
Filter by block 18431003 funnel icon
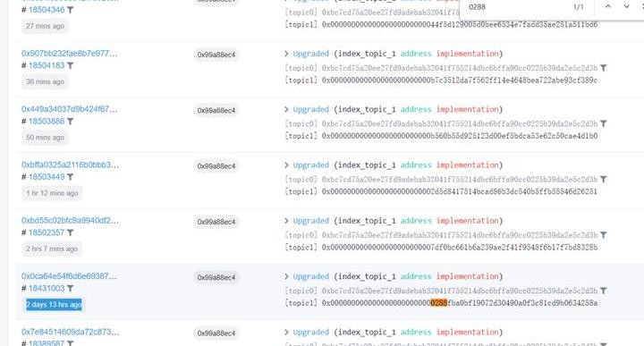click(71, 289)
